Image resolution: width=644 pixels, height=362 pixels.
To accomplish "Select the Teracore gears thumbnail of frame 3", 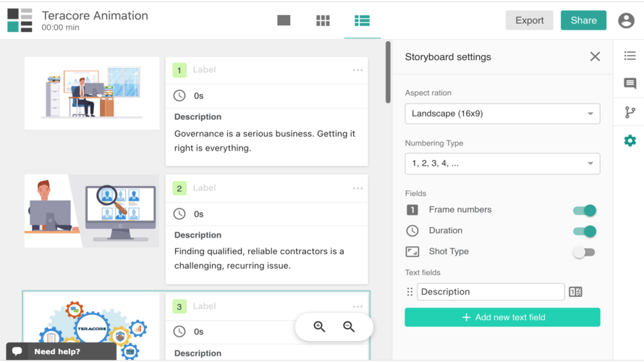I will [92, 327].
